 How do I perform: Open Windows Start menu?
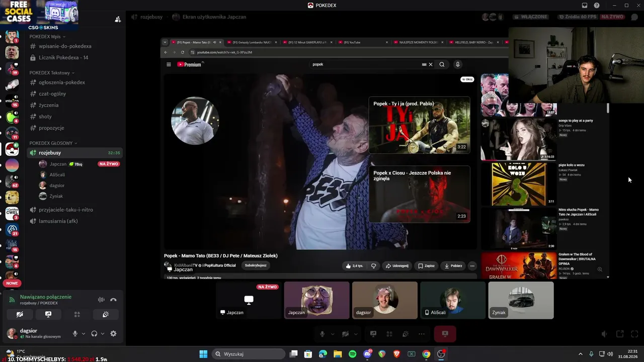203,354
